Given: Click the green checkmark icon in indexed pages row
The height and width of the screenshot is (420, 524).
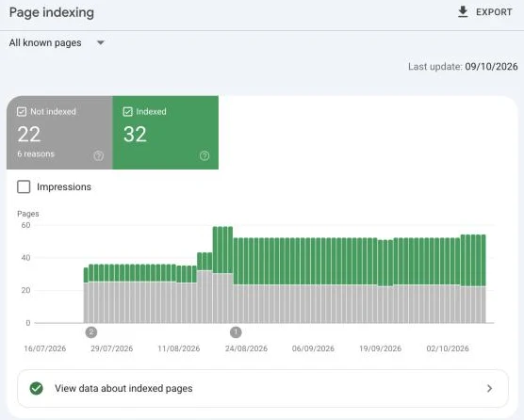Looking at the screenshot, I should 37,388.
